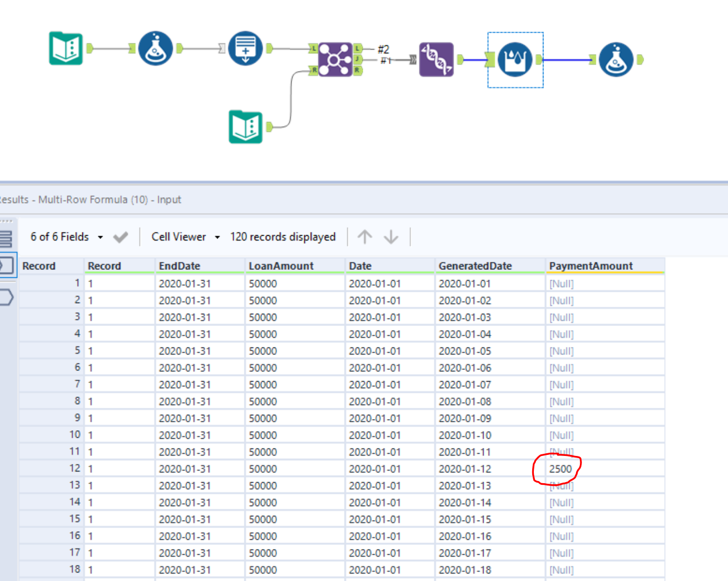Select the 2500 PaymentAmount cell
Viewport: 728px width, 581px height.
point(560,469)
